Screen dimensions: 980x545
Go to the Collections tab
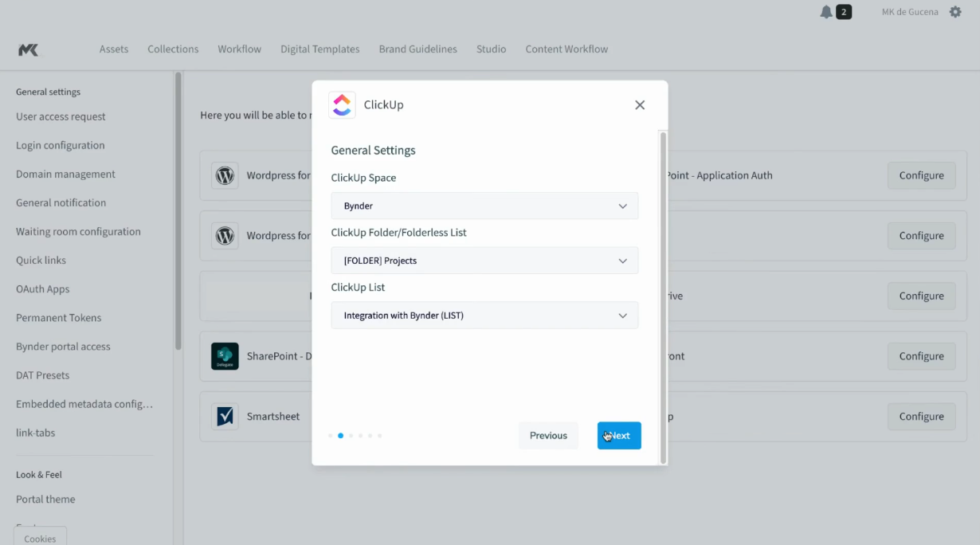pos(173,49)
